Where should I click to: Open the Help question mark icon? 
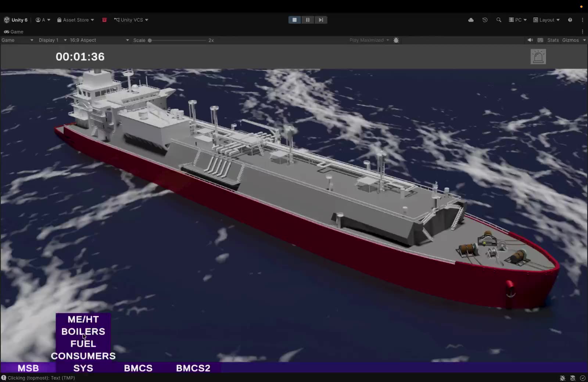click(x=570, y=20)
